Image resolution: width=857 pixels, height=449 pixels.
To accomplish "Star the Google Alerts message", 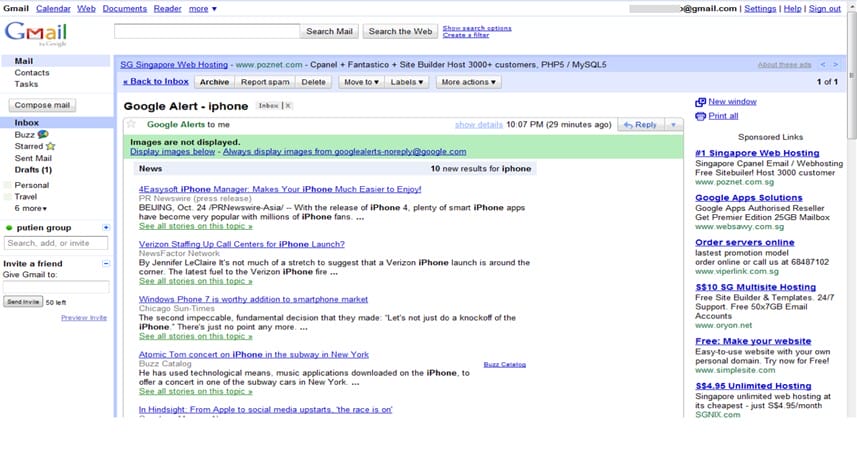I will (x=130, y=124).
